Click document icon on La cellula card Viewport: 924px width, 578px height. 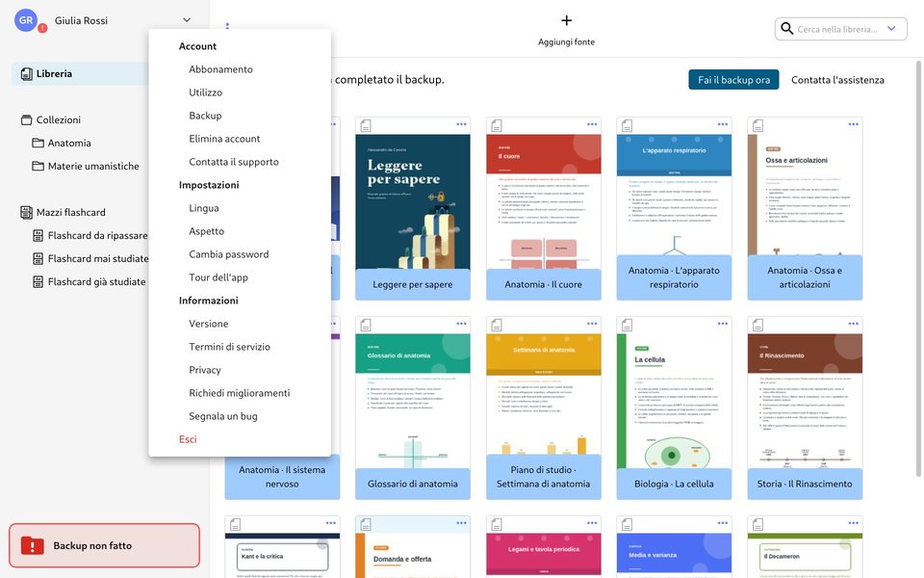pos(628,325)
